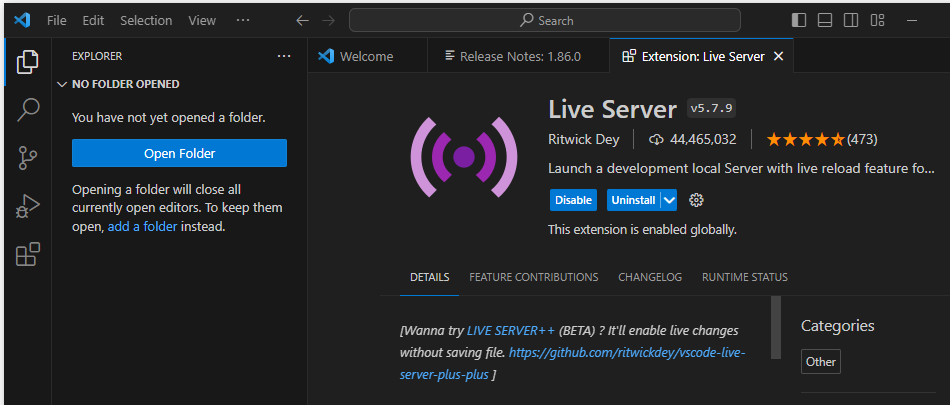Click 'You have not yet opened a folder.'
Screen dimensions: 950x405
pyautogui.click(x=168, y=118)
